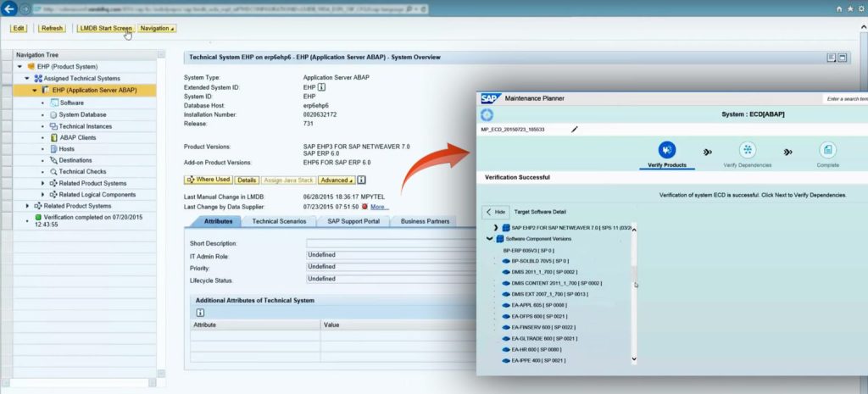Select the Verify Dependencies step icon

748,149
